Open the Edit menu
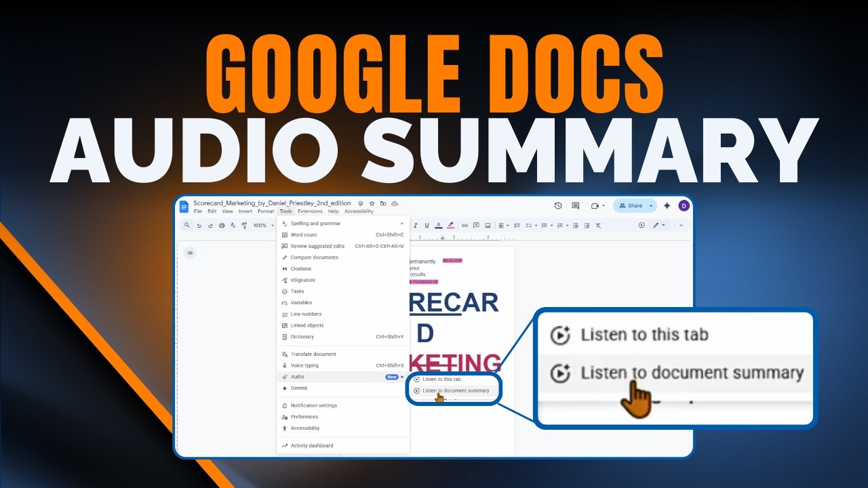The image size is (868, 488). [212, 211]
